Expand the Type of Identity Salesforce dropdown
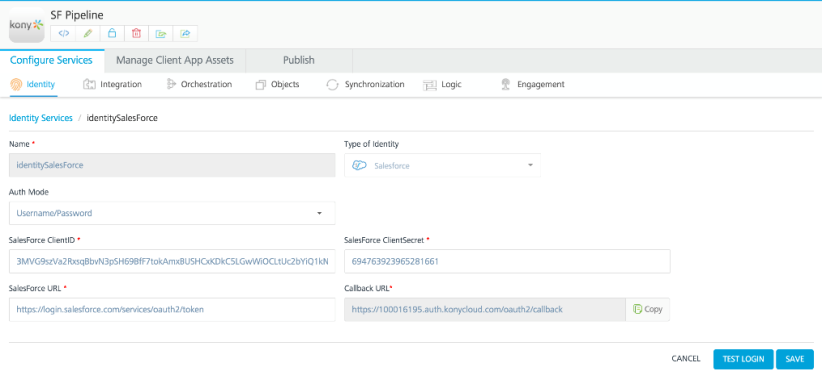The width and height of the screenshot is (822, 392). coord(442,165)
